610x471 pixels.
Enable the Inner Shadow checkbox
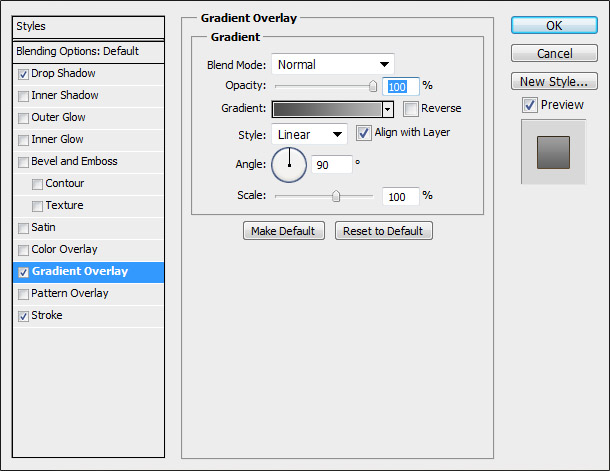(x=23, y=96)
